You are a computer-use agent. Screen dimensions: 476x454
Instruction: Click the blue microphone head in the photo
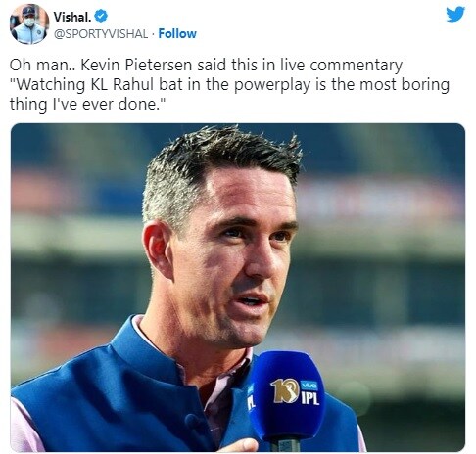(286, 396)
